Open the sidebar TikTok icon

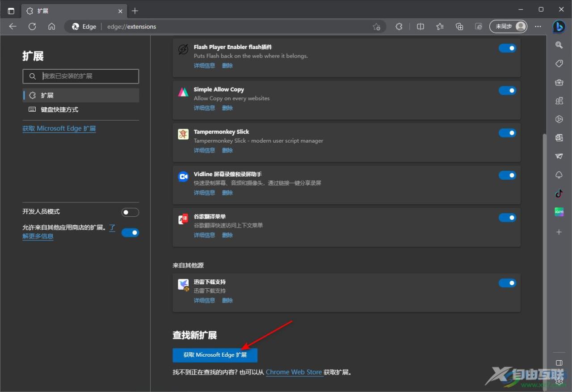click(559, 193)
